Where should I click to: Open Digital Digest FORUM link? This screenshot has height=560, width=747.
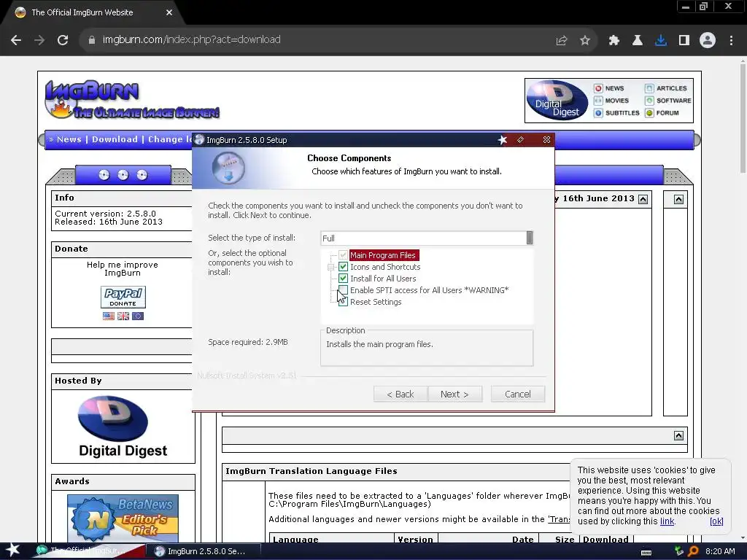click(x=662, y=113)
